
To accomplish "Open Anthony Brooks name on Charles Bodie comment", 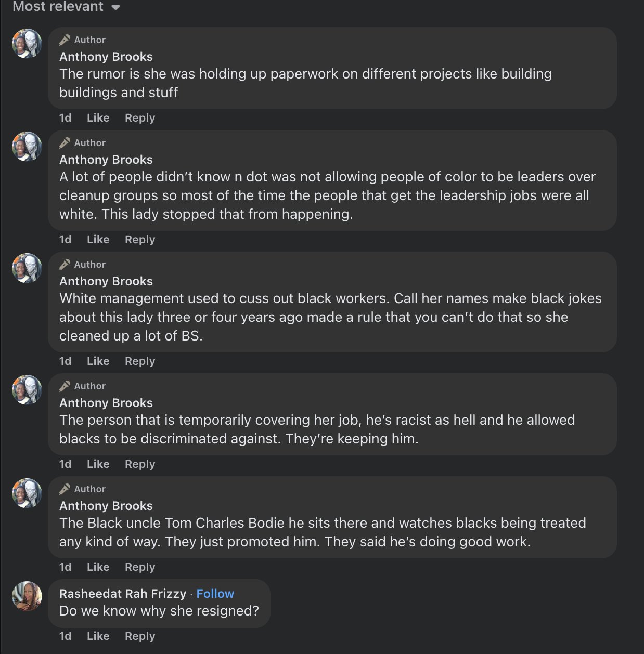I will [106, 506].
